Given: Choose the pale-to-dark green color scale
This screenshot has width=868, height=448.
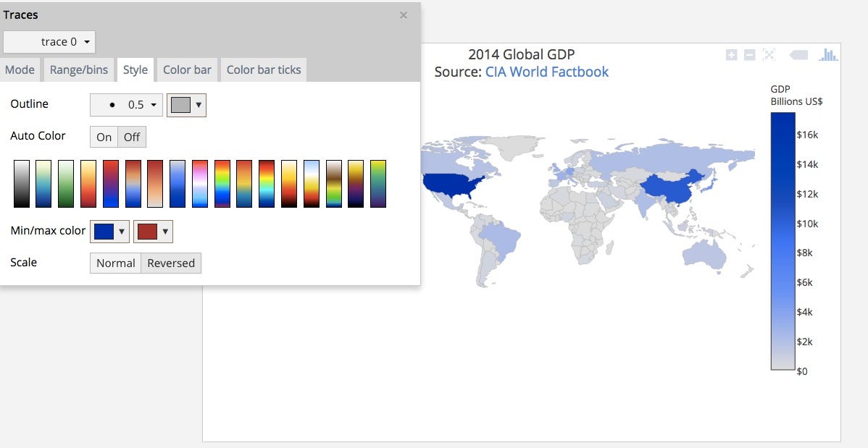Looking at the screenshot, I should pyautogui.click(x=66, y=184).
